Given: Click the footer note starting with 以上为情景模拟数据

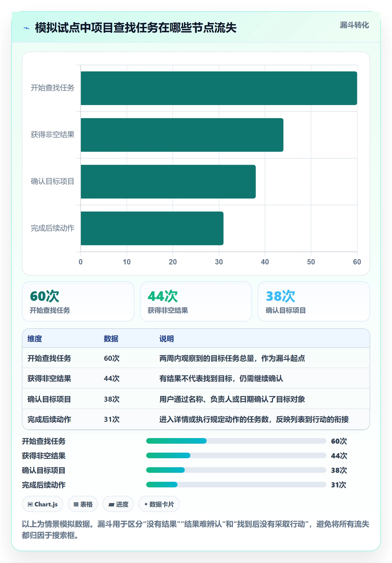Looking at the screenshot, I should coord(196,530).
